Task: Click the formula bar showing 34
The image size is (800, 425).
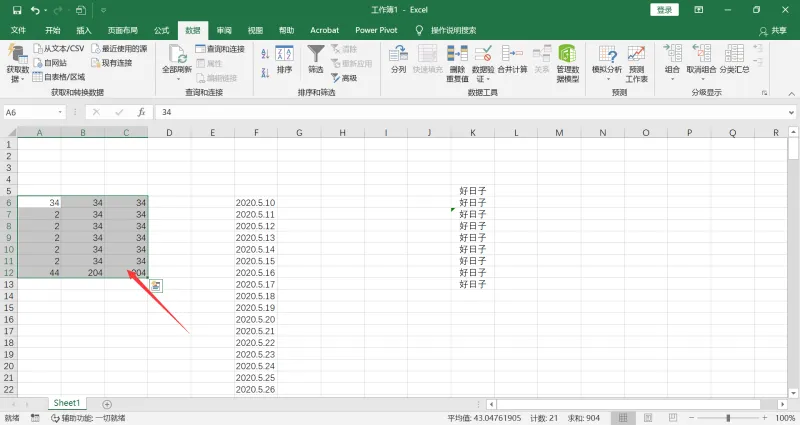Action: click(x=470, y=112)
